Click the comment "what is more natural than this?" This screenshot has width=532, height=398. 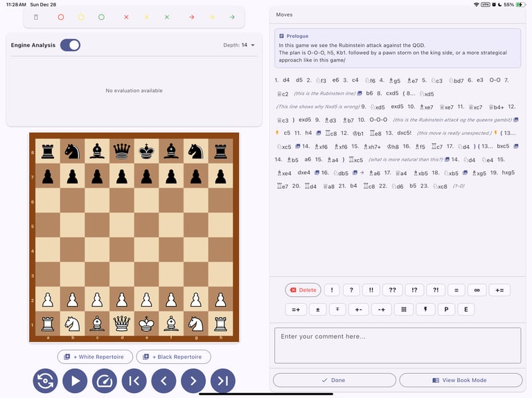pyautogui.click(x=406, y=159)
